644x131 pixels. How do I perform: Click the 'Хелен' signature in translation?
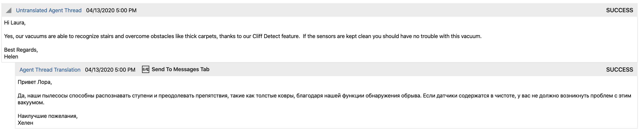[x=25, y=123]
